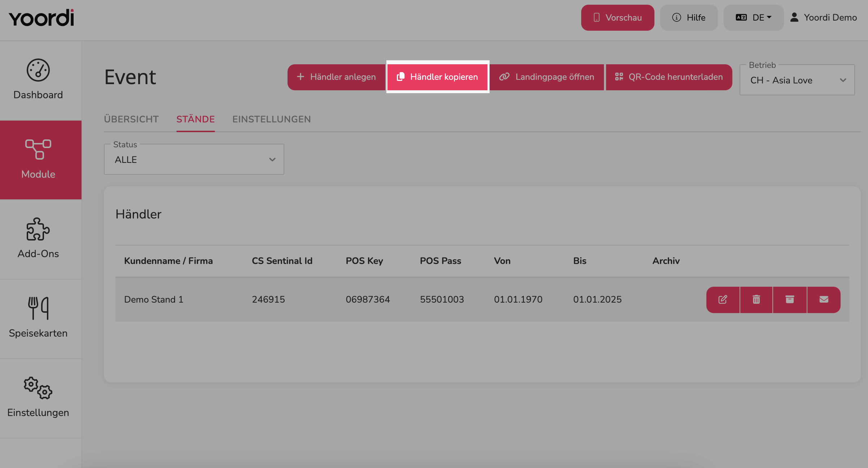Expand the Status ALLE dropdown
This screenshot has height=468, width=868.
tap(194, 160)
